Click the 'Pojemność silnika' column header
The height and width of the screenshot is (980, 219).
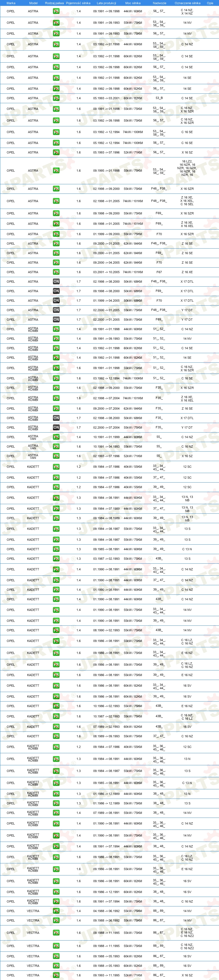pyautogui.click(x=78, y=3)
